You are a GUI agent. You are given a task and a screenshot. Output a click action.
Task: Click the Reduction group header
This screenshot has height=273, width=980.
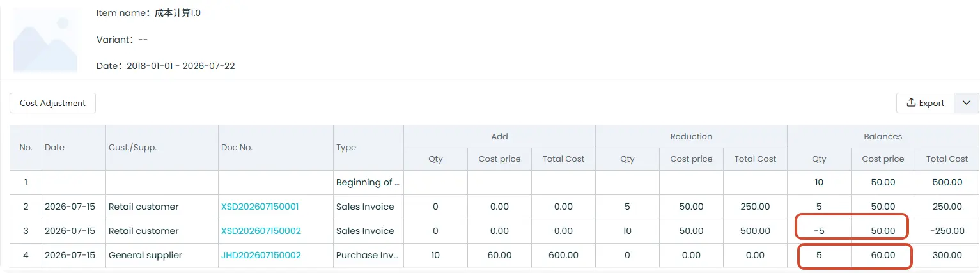pos(691,136)
